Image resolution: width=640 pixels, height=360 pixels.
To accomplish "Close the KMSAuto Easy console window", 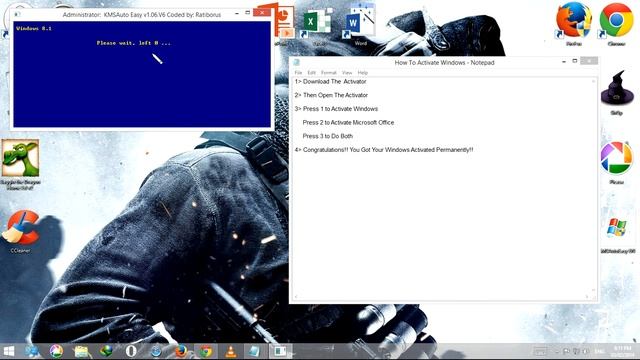I will [262, 13].
